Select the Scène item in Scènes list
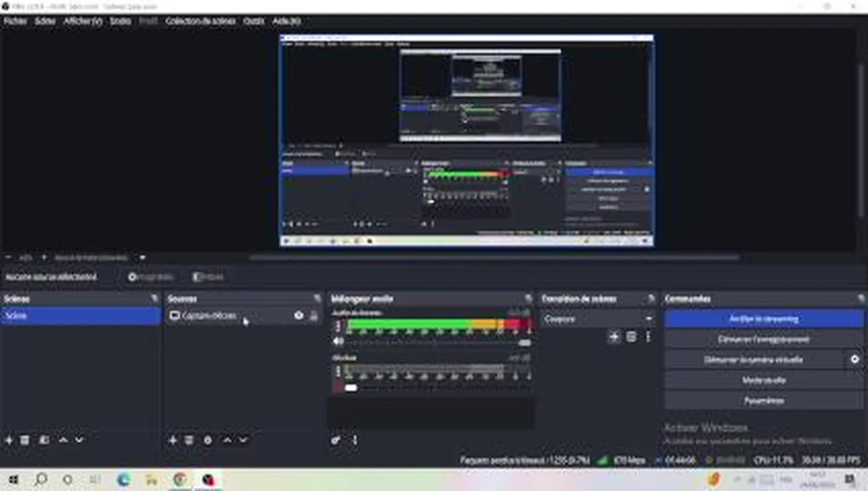Viewport: 868px width, 491px height. [x=81, y=316]
